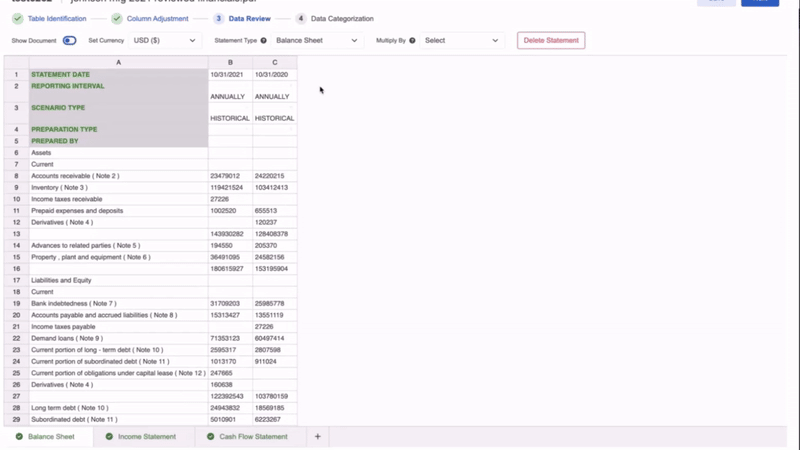Open the Multiply By Select dropdown

(460, 41)
